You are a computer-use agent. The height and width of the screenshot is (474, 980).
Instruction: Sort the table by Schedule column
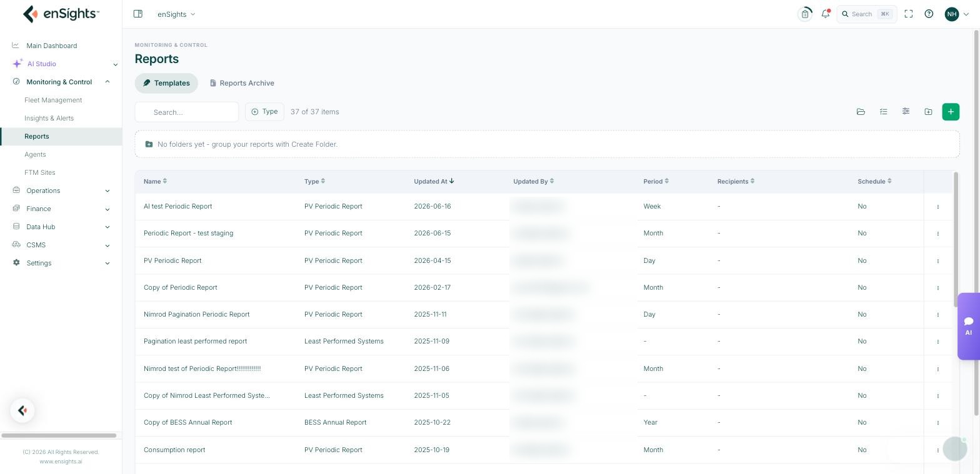(x=874, y=182)
